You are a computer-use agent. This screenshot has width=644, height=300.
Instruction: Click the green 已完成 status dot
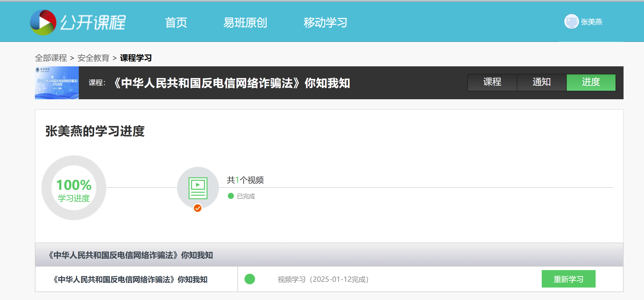(231, 196)
